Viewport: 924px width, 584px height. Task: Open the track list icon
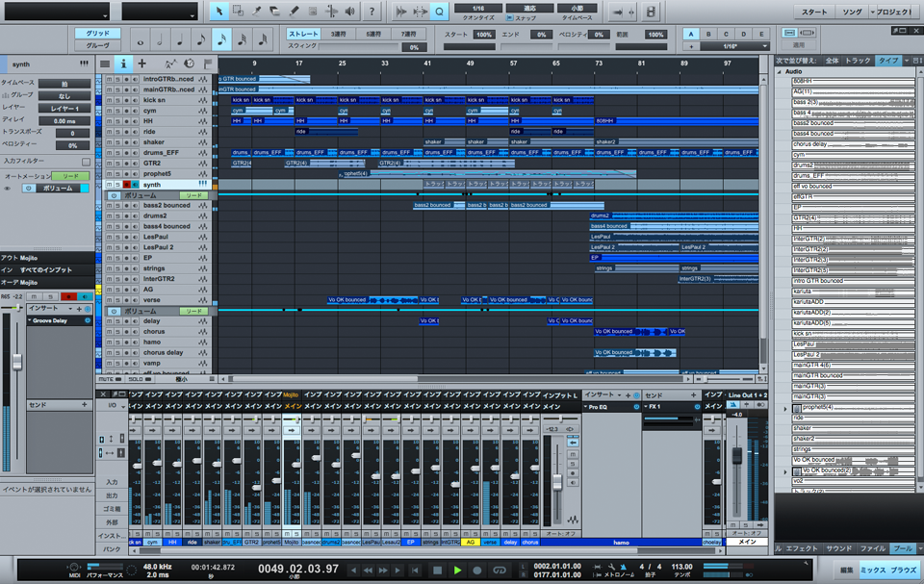tap(105, 63)
